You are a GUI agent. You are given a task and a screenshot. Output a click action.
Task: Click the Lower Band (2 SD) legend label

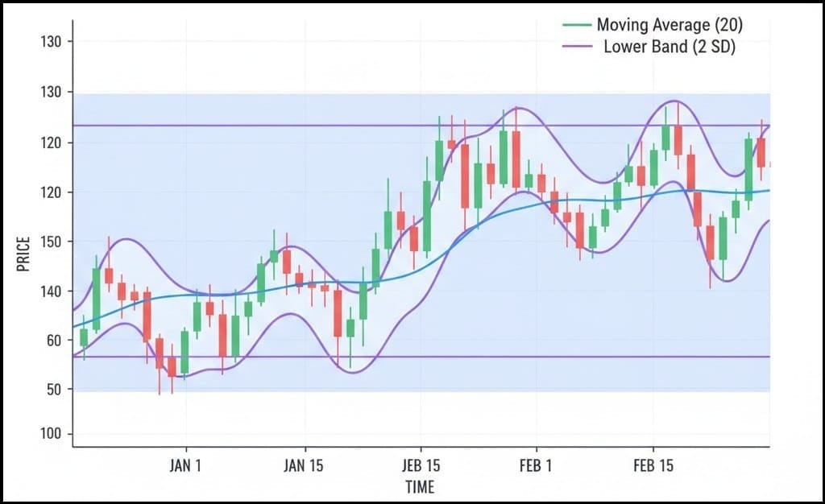(x=669, y=47)
